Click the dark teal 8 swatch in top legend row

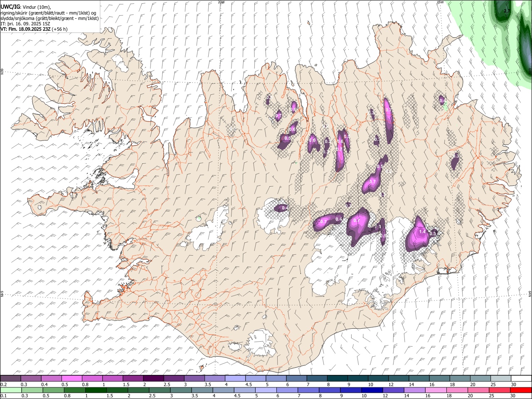click(337, 378)
